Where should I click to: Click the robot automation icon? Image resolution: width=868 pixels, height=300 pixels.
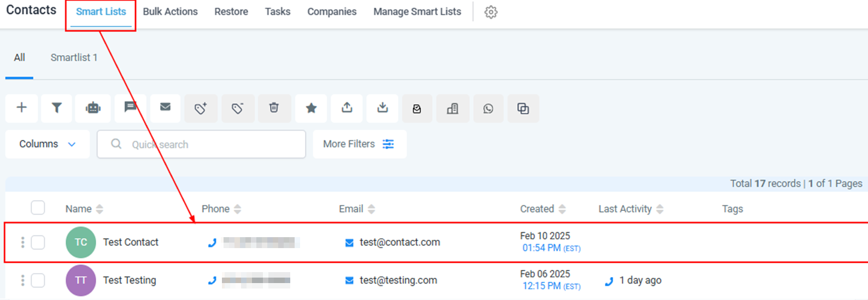point(93,108)
